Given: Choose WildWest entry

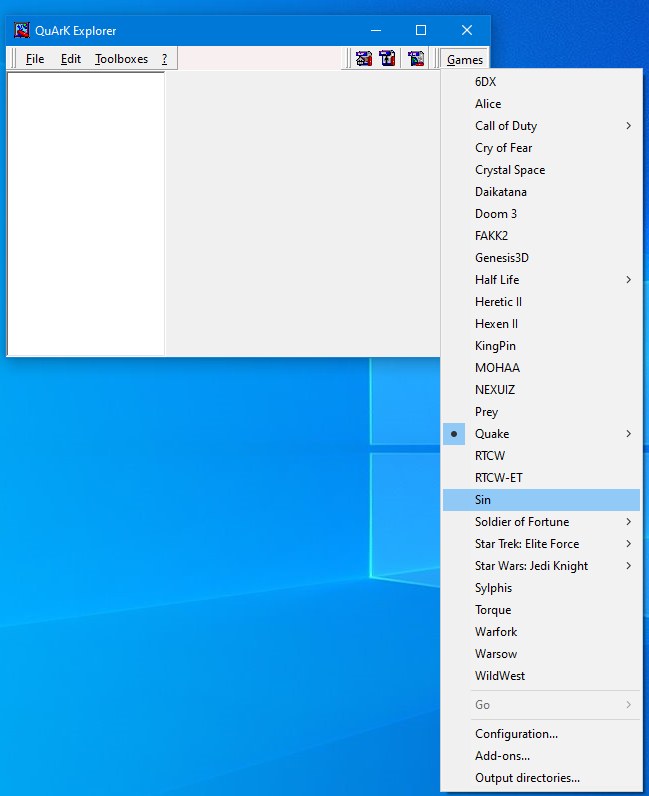Looking at the screenshot, I should [x=541, y=676].
